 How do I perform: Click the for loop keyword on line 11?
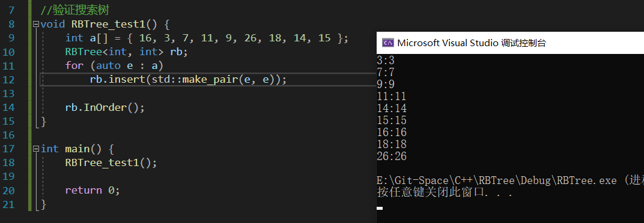click(x=74, y=65)
